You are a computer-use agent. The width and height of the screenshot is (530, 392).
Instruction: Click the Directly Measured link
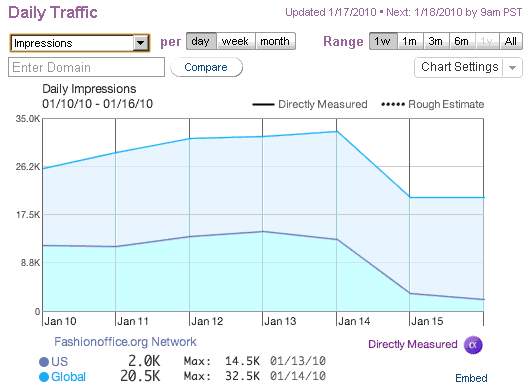[413, 344]
